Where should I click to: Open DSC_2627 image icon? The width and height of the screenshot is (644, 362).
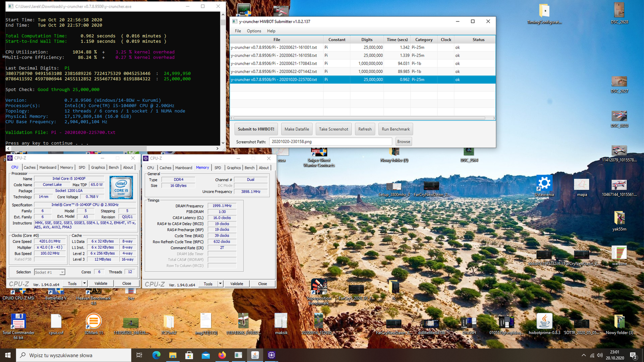619,84
